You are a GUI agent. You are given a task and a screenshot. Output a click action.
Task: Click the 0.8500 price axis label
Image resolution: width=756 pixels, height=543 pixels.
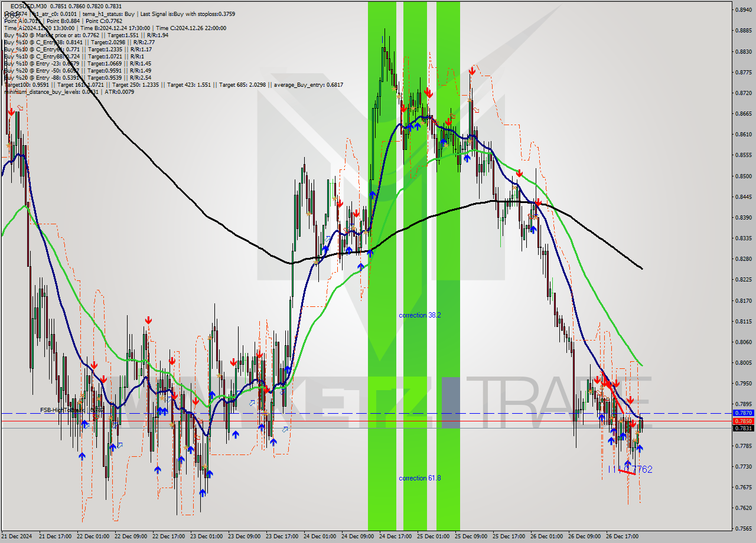pyautogui.click(x=743, y=176)
